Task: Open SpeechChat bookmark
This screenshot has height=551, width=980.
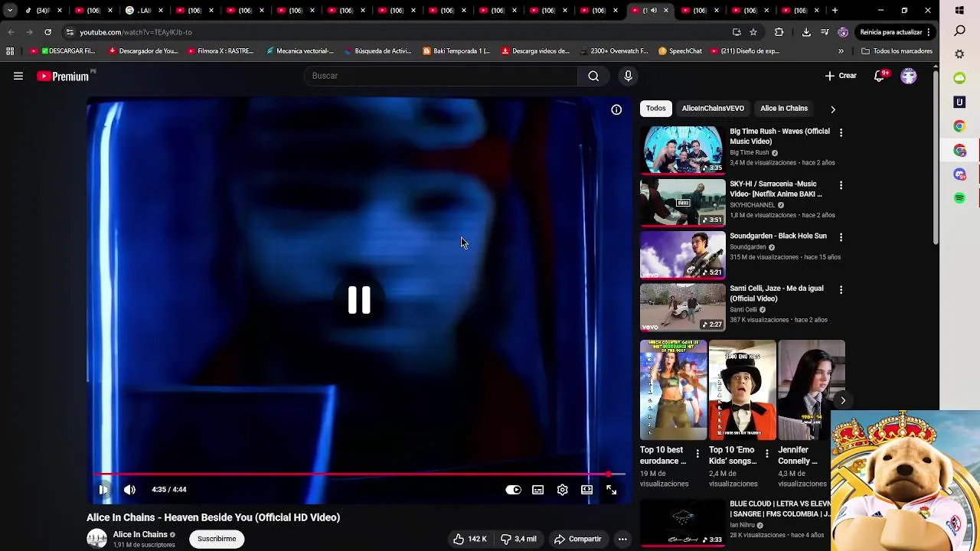Action: pos(680,51)
